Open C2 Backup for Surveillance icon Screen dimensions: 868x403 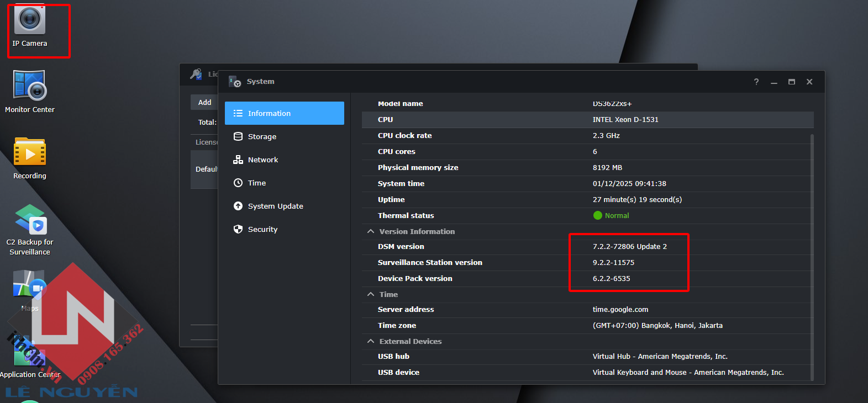tap(30, 219)
